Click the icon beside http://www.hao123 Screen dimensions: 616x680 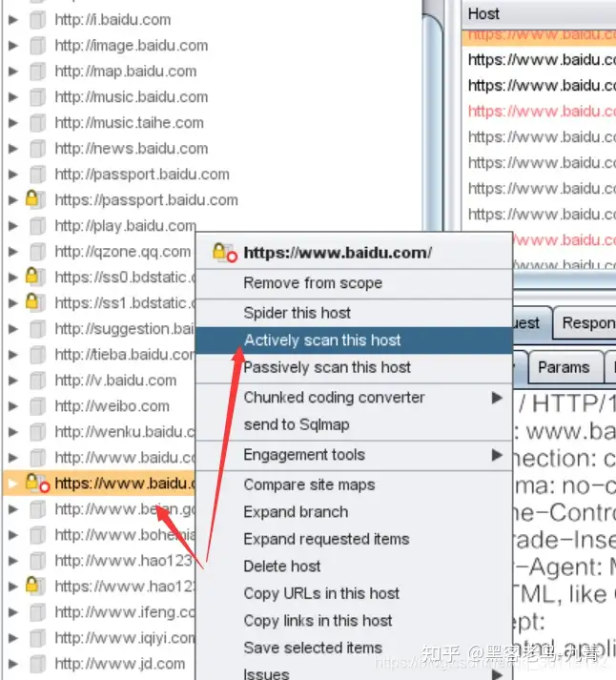coord(37,561)
